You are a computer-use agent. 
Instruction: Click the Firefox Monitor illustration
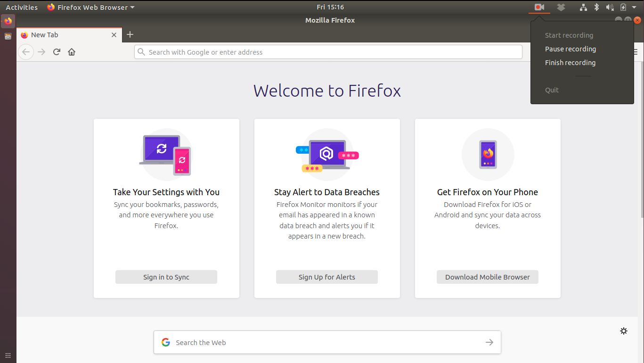pos(327,155)
